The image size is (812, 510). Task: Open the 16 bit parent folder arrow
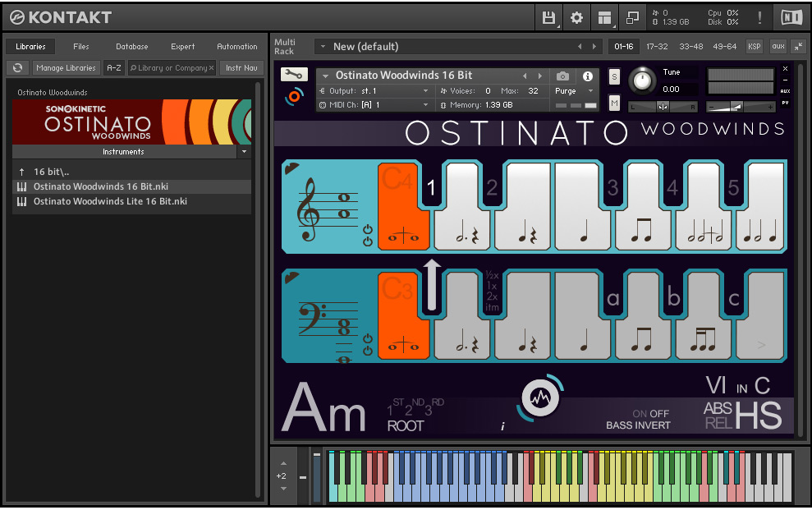21,172
